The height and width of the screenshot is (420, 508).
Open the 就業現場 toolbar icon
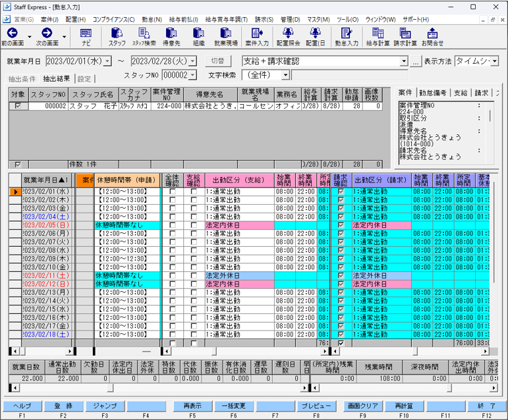(x=226, y=33)
